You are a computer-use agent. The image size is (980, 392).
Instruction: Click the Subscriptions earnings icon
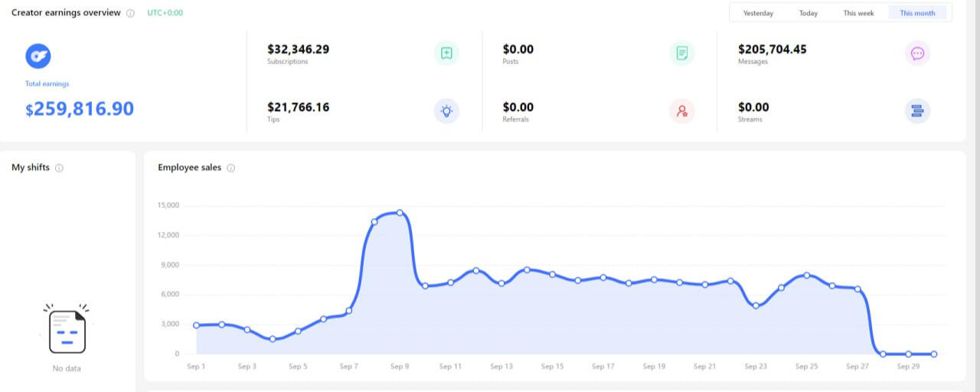pos(446,53)
